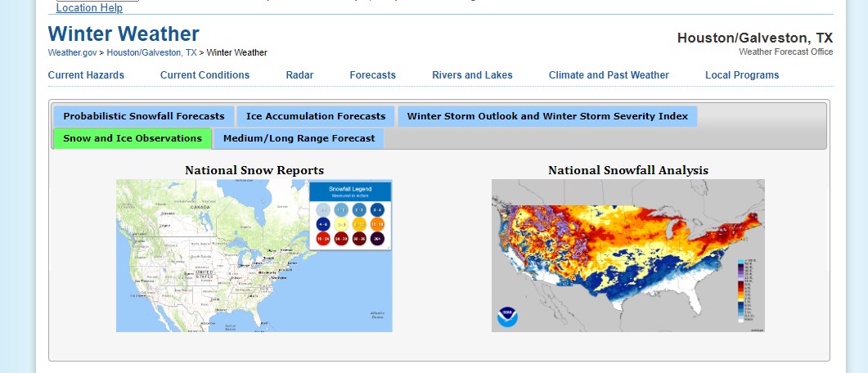Switch to Medium/Long Range Forecast tab
868x373 pixels.
coord(299,138)
